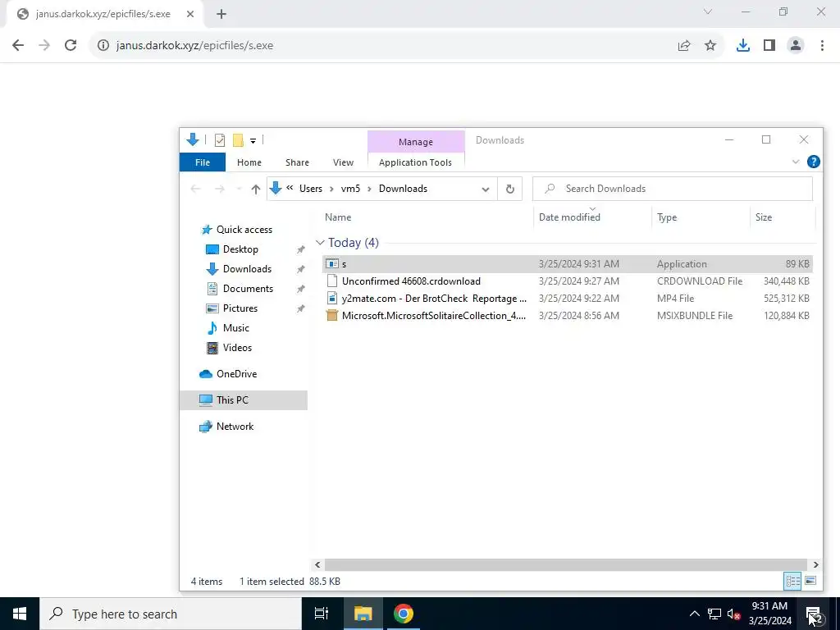Open OneDrive in navigation pane
The image size is (840, 630).
tap(236, 374)
